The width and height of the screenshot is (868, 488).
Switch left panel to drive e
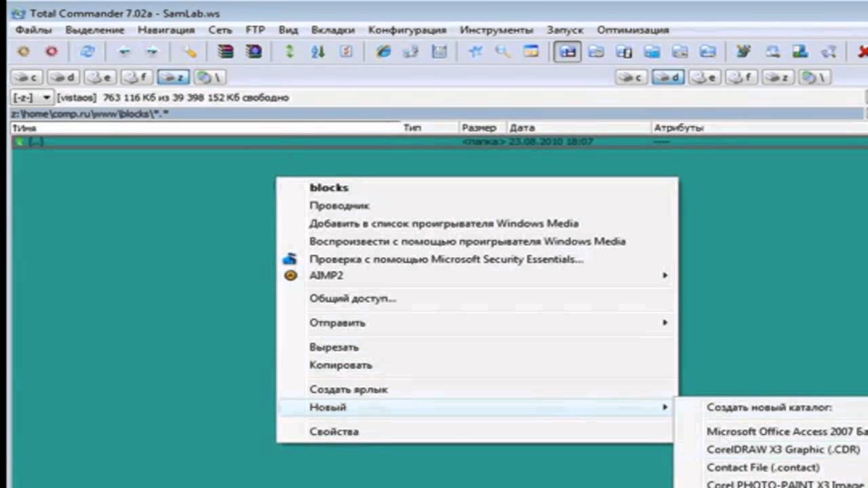[x=100, y=77]
